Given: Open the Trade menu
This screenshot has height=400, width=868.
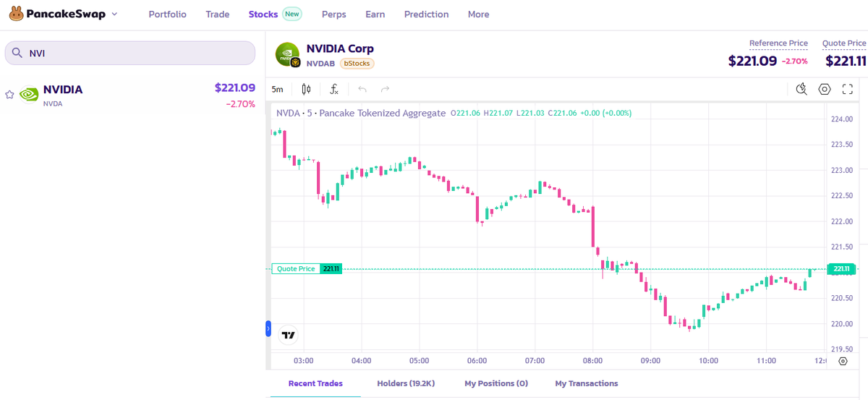Looking at the screenshot, I should point(217,14).
